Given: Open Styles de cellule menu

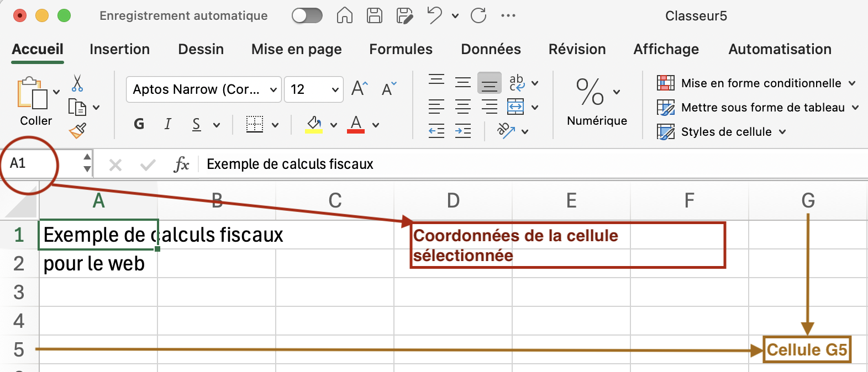Looking at the screenshot, I should [x=722, y=132].
